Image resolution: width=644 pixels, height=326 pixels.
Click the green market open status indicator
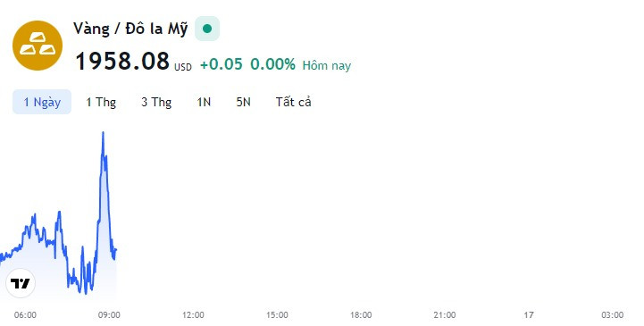207,29
